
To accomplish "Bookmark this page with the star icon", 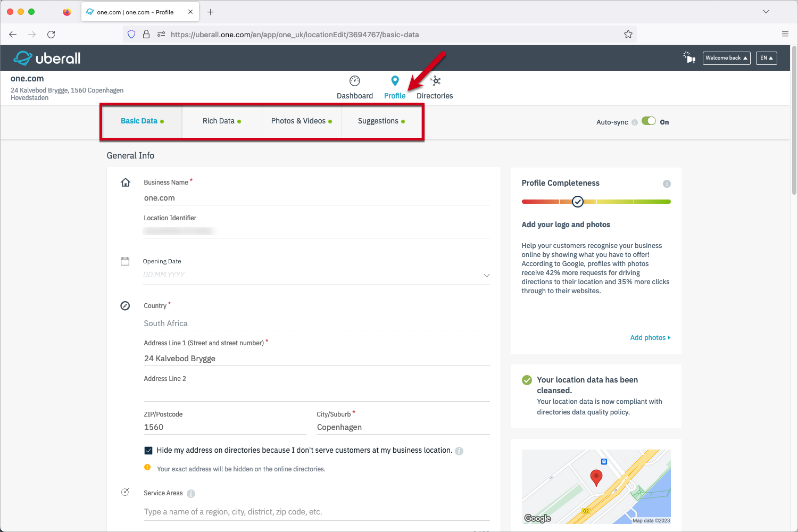I will pos(628,35).
